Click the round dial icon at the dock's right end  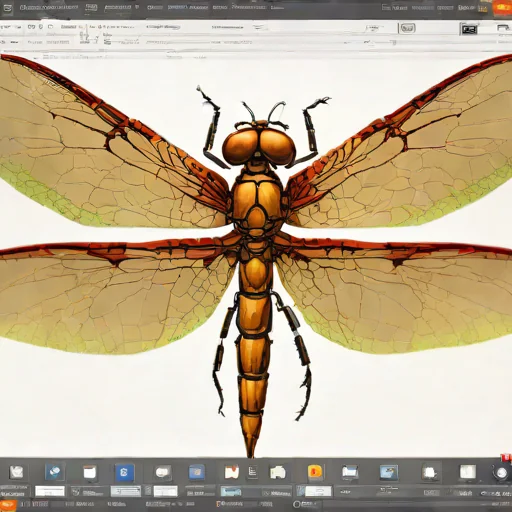tap(501, 473)
